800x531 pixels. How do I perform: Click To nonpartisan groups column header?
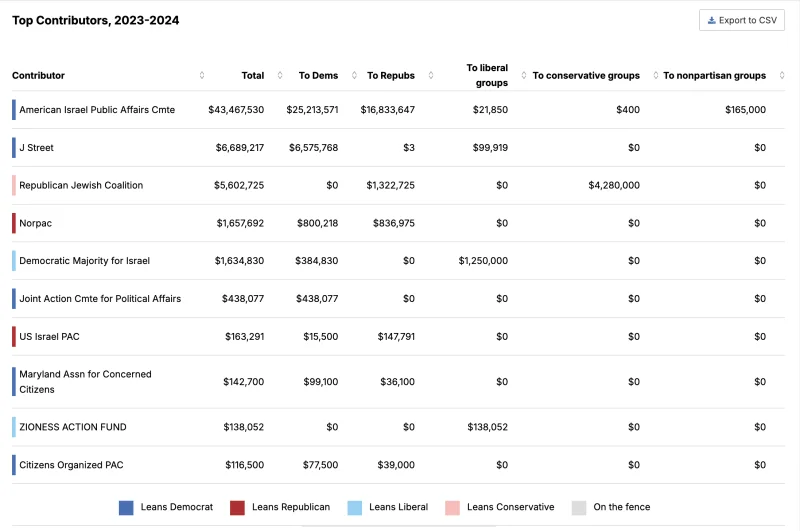coord(714,75)
